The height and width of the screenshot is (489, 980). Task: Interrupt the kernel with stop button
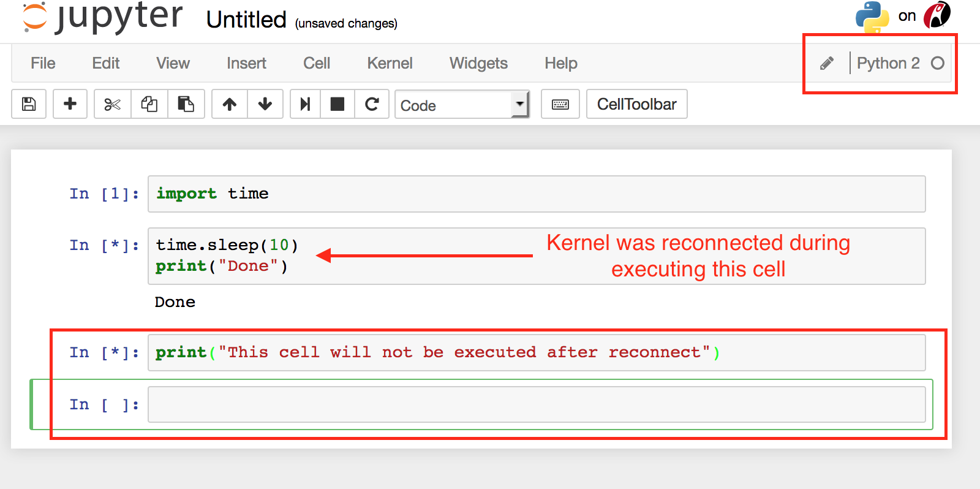pos(338,104)
